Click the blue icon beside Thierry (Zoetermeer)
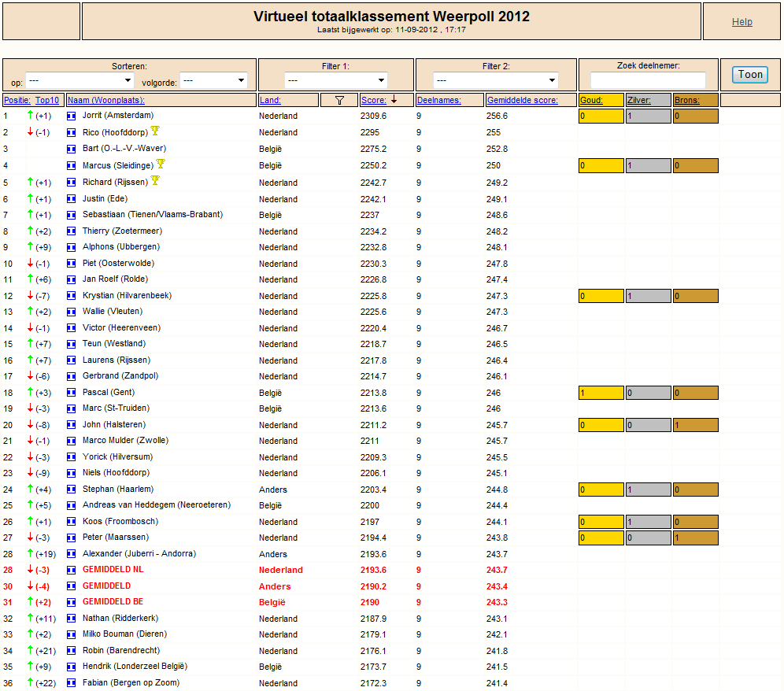 pos(72,231)
